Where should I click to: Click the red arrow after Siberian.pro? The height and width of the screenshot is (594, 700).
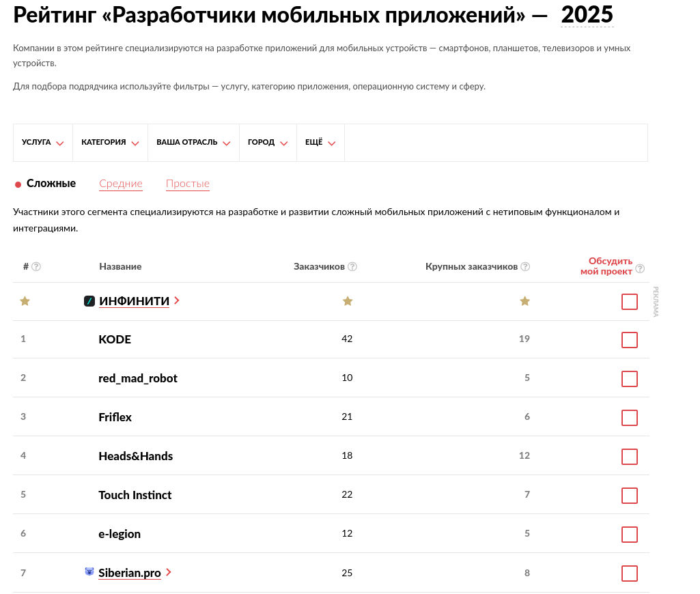click(169, 572)
